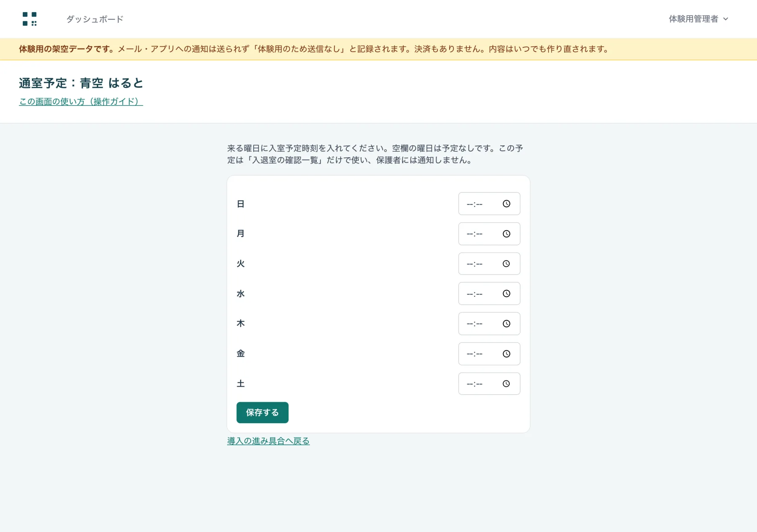The width and height of the screenshot is (757, 532).
Task: Focus the 水 time input field
Action: point(489,294)
